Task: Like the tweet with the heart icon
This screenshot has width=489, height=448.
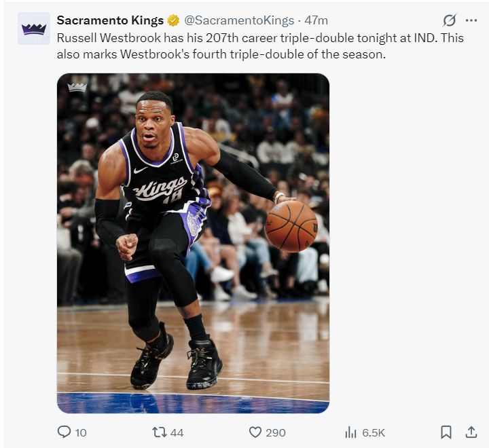Action: coord(255,432)
